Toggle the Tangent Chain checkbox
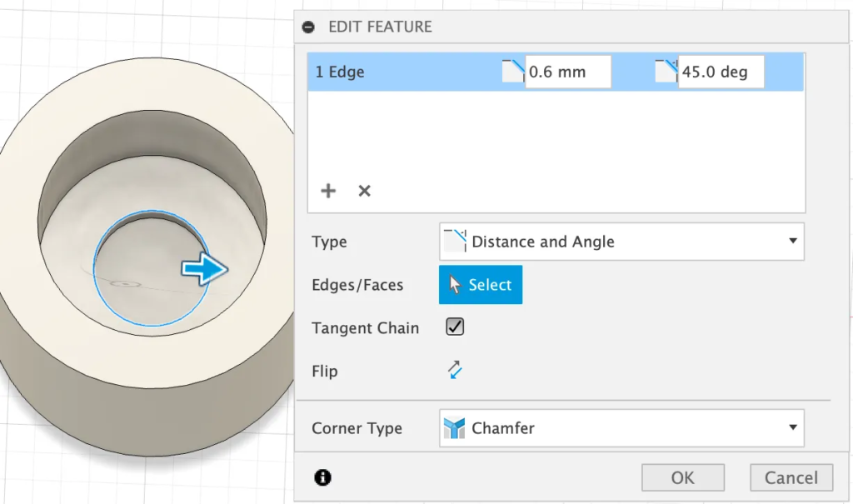853x504 pixels. 455,327
